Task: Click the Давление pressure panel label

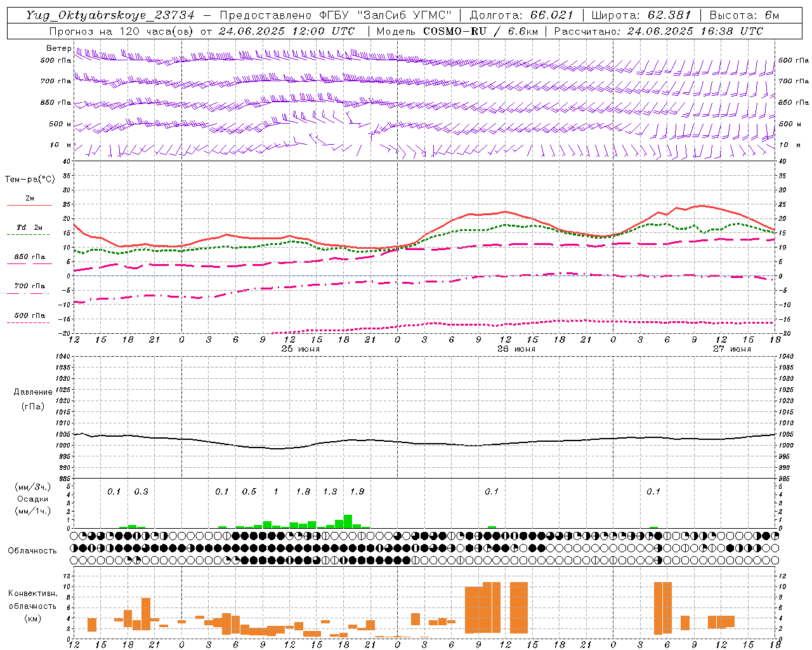Action: (32, 392)
